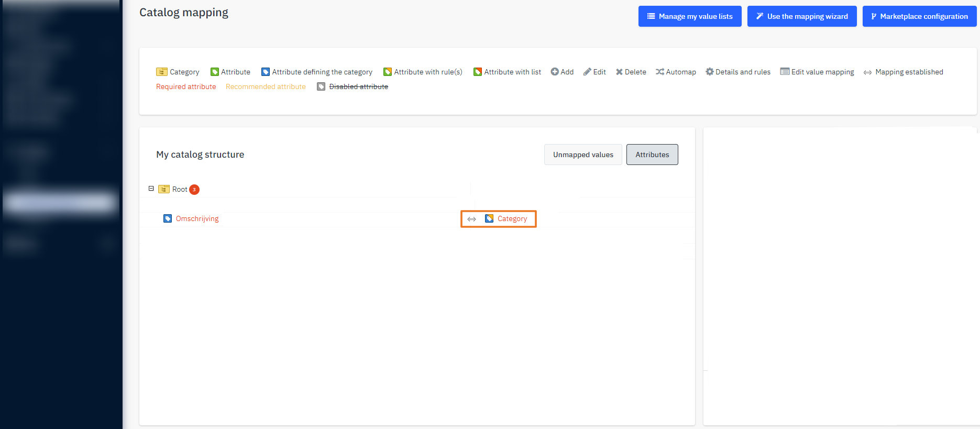Click the blue tag icon beside Omschrijving

click(x=168, y=218)
